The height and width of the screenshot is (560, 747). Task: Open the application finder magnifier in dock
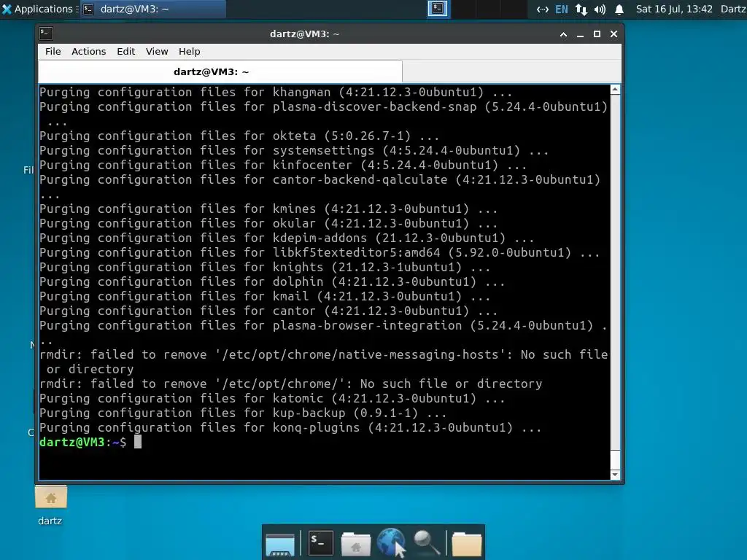(426, 542)
